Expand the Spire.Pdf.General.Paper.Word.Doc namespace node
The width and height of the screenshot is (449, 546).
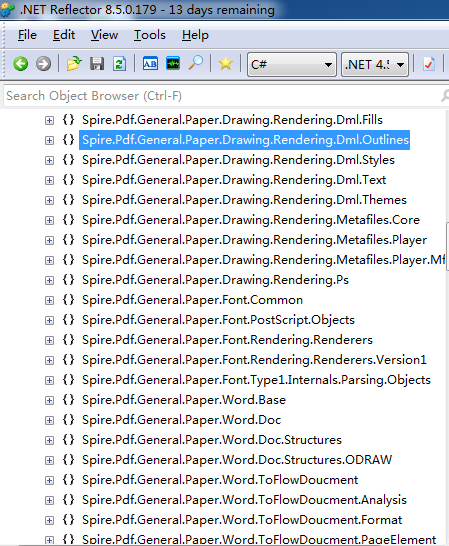(49, 421)
